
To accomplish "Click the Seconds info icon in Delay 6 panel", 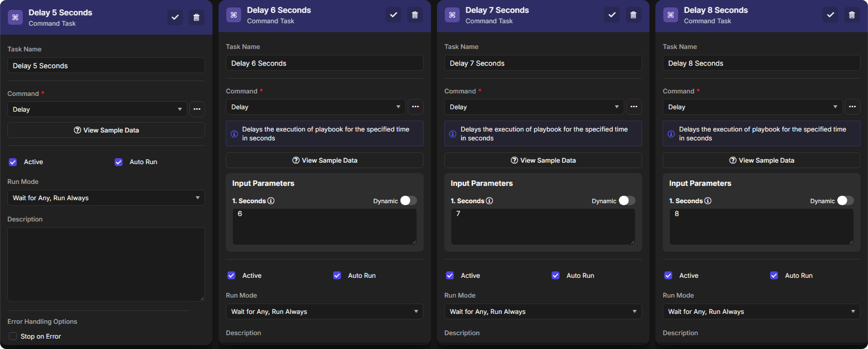I will (x=271, y=201).
